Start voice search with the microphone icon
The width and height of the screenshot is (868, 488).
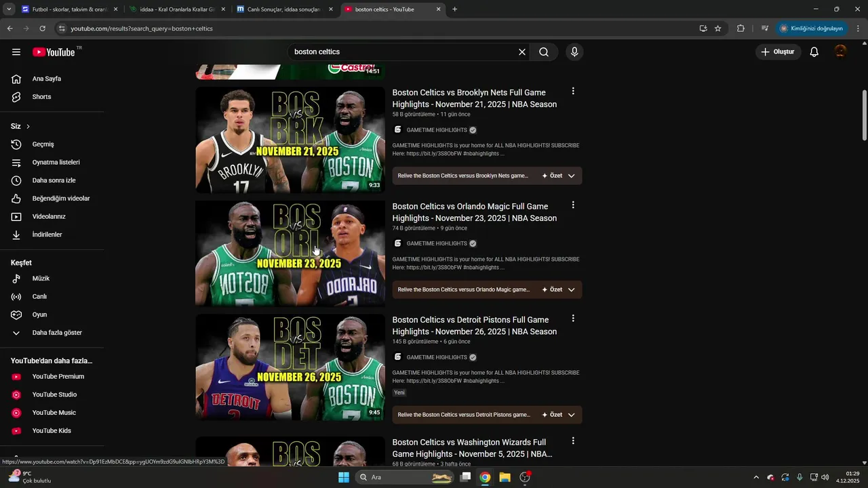pos(574,52)
